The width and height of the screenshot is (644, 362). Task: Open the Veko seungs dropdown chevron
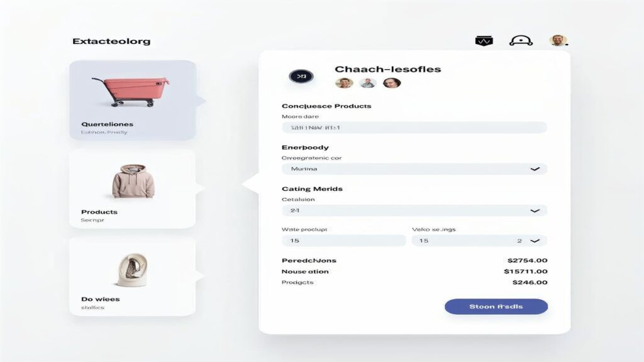click(x=535, y=241)
